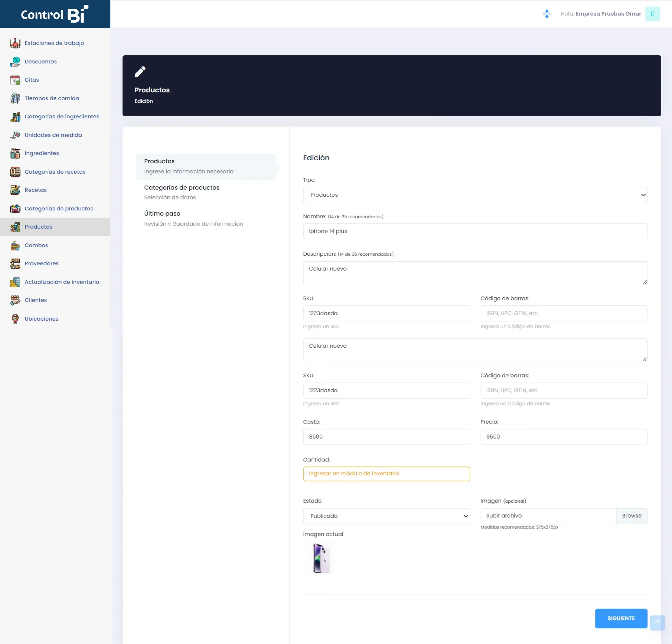
Task: Click the Unidades de medida icon
Action: click(x=15, y=135)
